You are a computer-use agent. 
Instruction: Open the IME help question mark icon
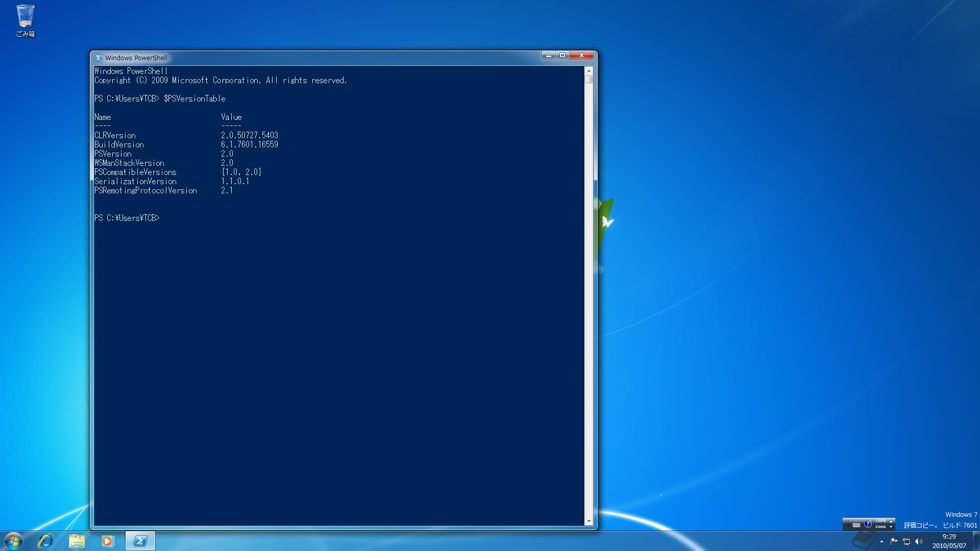tap(868, 524)
